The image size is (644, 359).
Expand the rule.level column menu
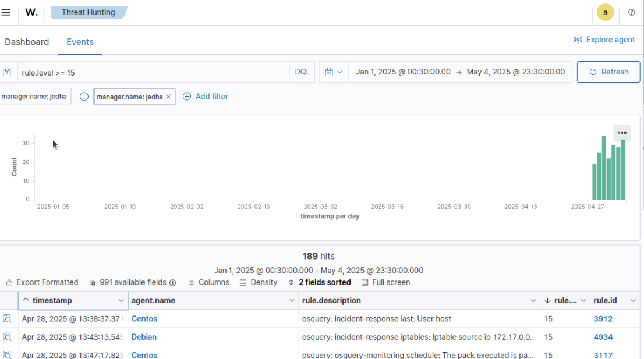point(583,301)
